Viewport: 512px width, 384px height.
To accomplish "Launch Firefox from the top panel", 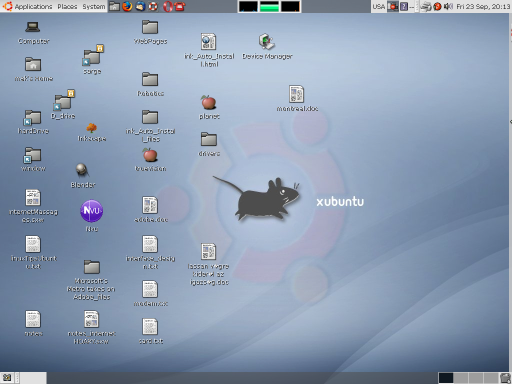I will coord(127,6).
